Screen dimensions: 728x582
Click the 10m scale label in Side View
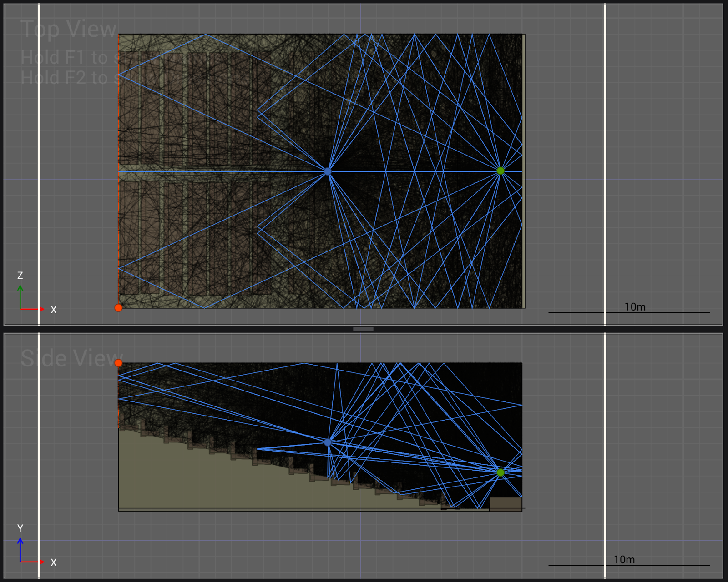pos(624,559)
